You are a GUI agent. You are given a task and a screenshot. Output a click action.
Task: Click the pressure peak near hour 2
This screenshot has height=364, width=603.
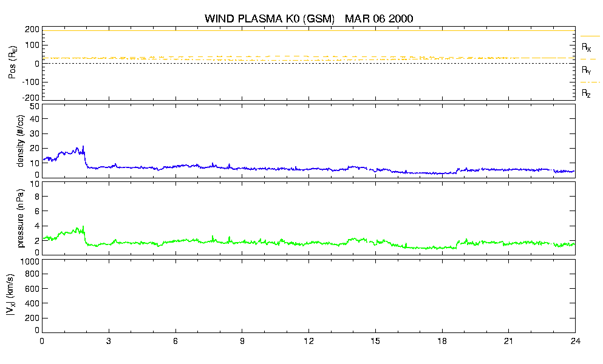83,227
